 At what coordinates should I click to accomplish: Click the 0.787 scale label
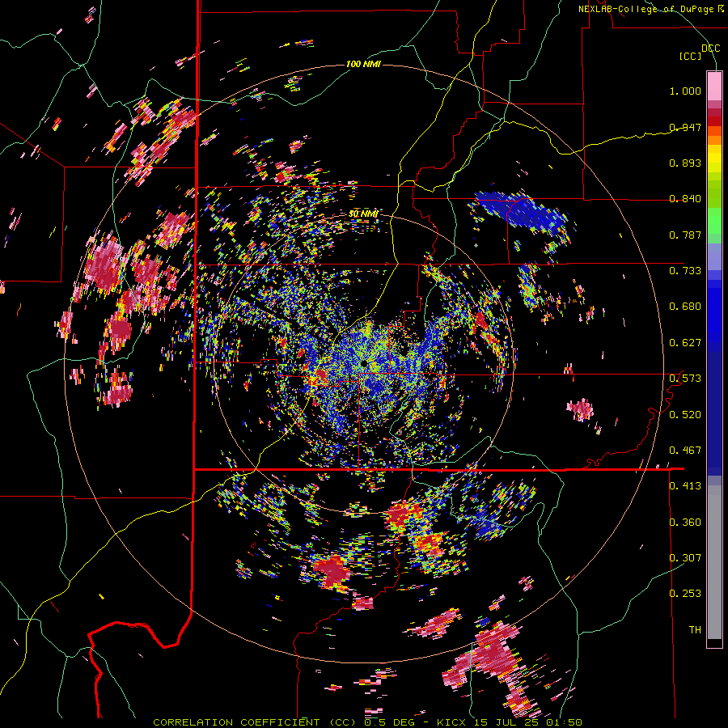pyautogui.click(x=685, y=235)
